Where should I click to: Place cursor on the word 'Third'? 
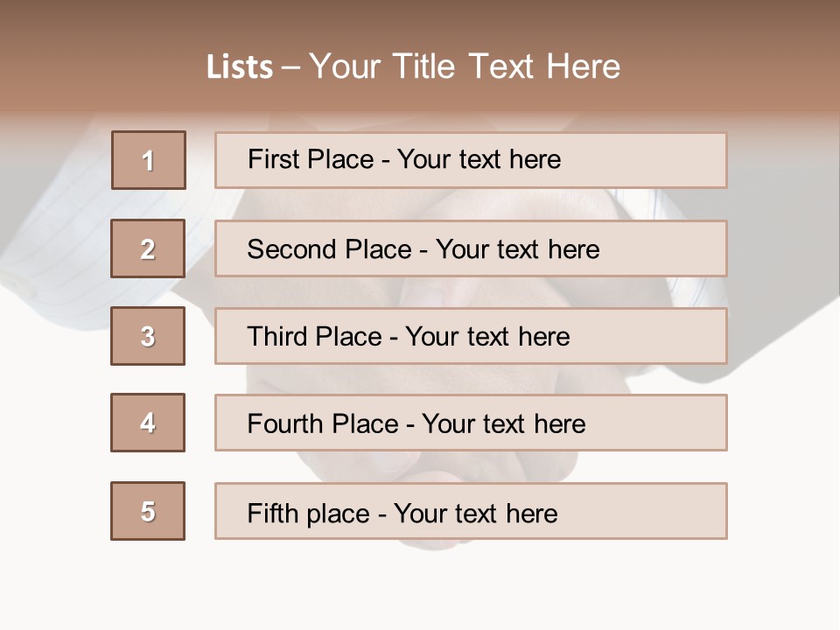pyautogui.click(x=277, y=337)
